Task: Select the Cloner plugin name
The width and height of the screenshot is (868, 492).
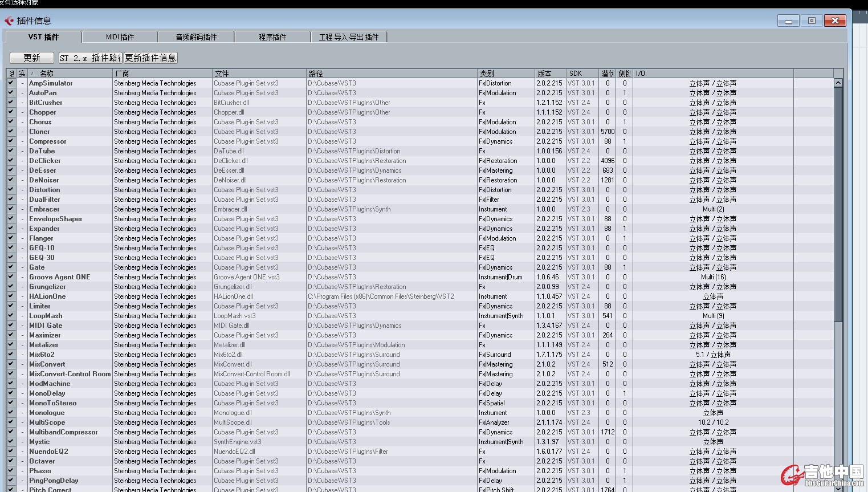Action: coord(40,132)
